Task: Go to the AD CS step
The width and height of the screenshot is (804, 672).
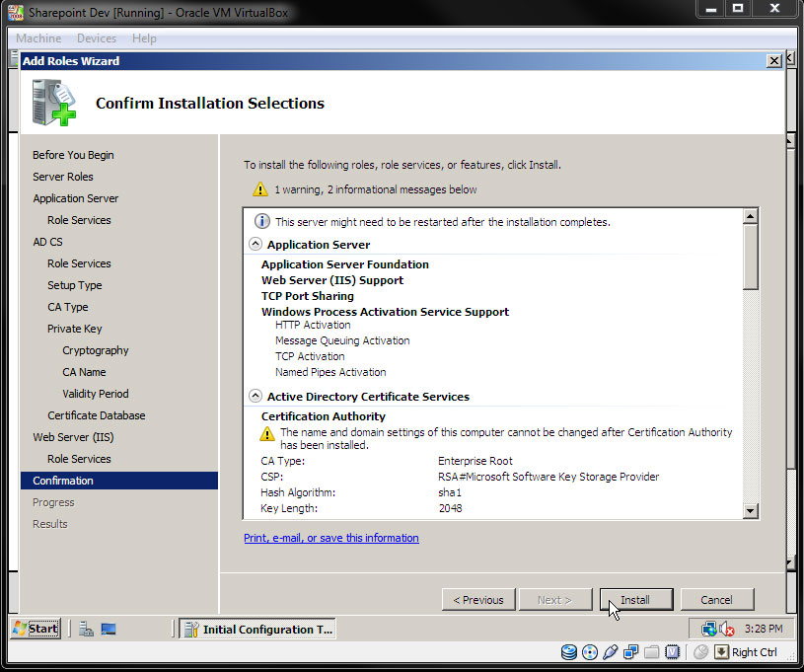Action: pos(47,242)
